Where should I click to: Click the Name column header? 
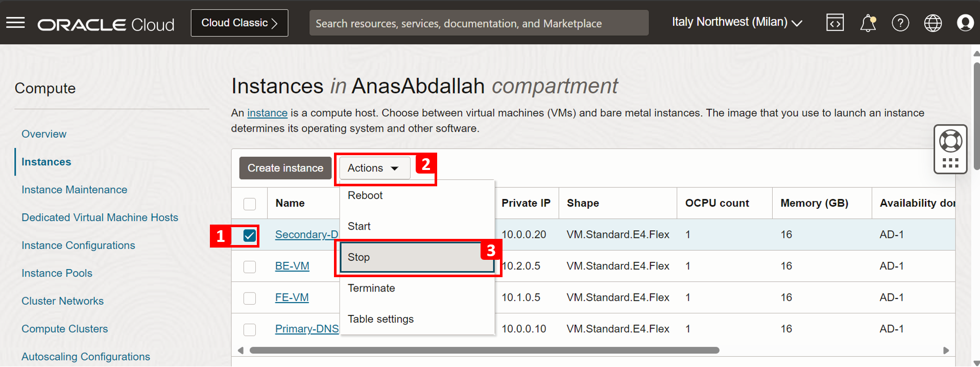pos(290,203)
